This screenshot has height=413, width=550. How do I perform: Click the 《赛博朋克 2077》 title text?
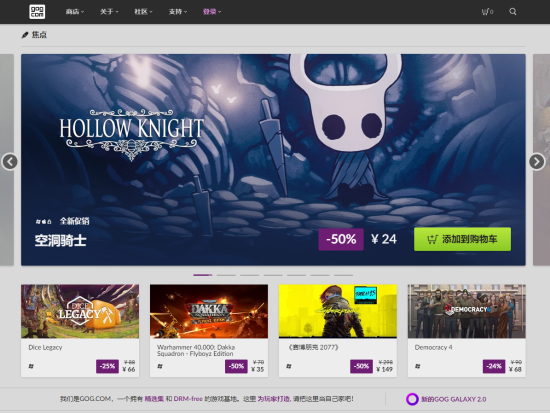[x=314, y=347]
